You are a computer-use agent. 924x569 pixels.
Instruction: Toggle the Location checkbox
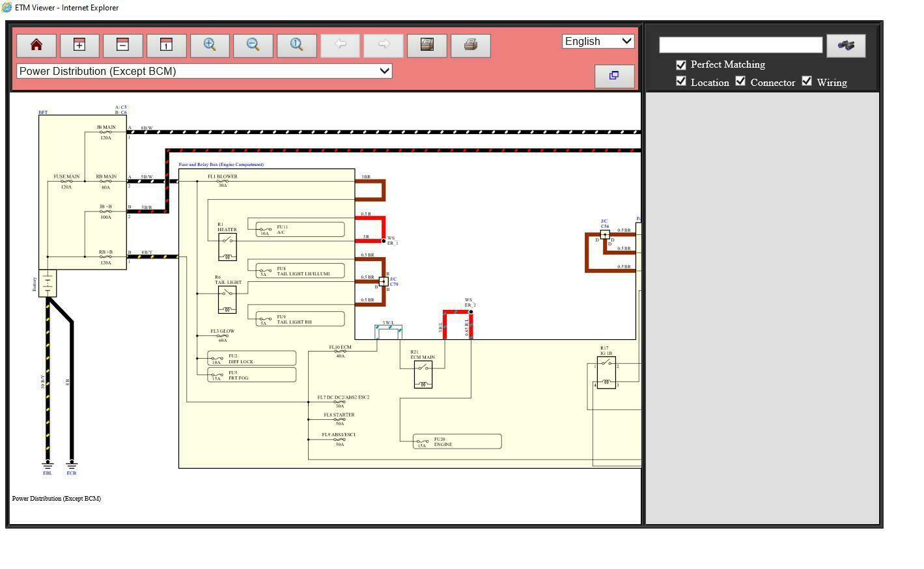point(681,81)
